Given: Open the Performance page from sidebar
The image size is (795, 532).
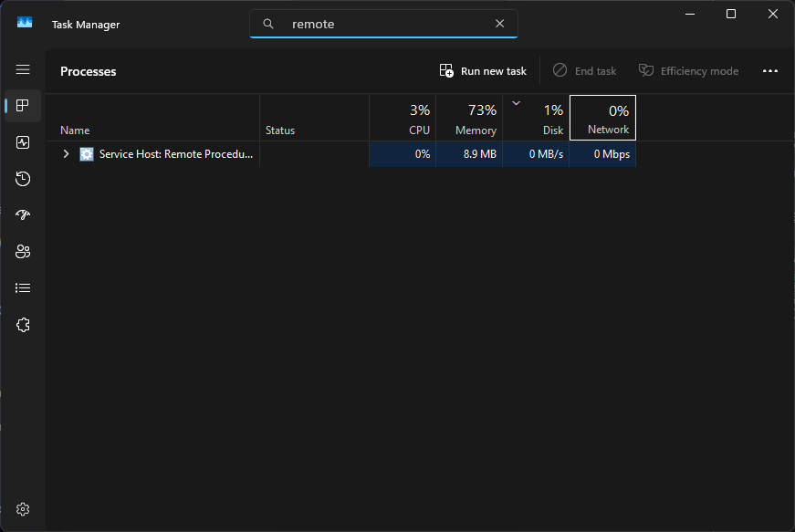Looking at the screenshot, I should pyautogui.click(x=23, y=142).
